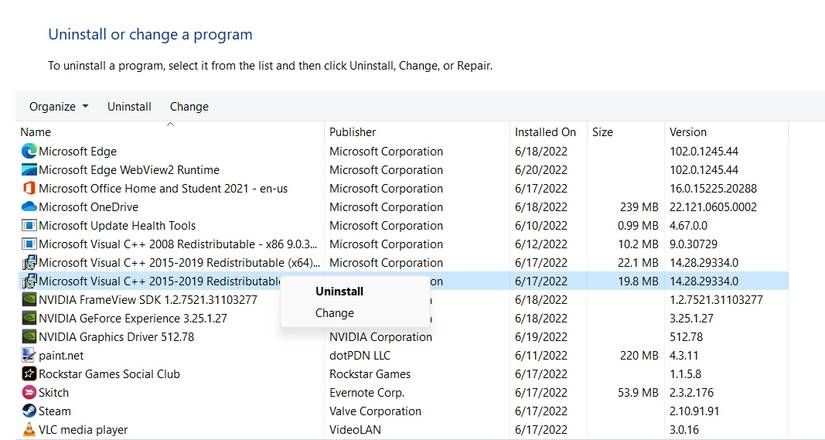825x440 pixels.
Task: Click the Valve Corporation publisher cell
Action: pyautogui.click(x=375, y=411)
